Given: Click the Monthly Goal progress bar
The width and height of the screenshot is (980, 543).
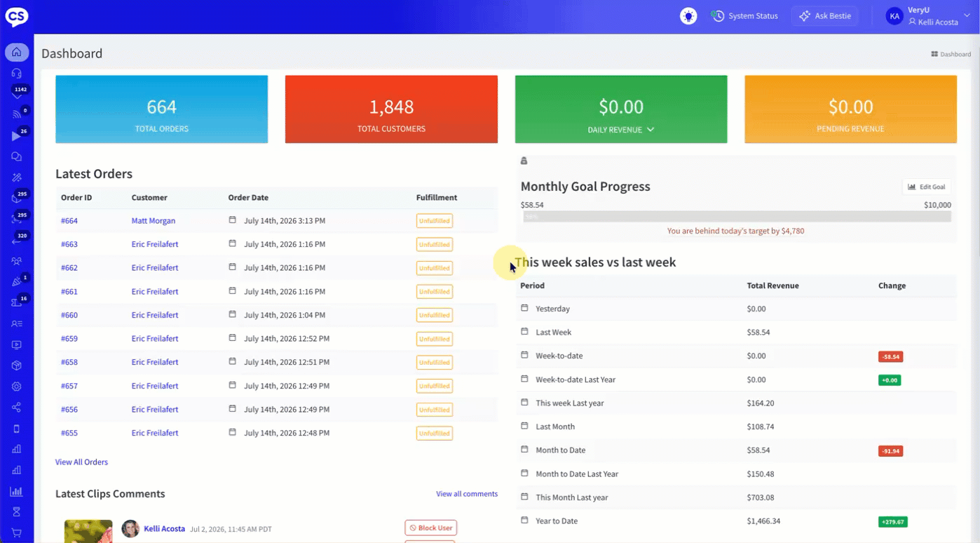Looking at the screenshot, I should pos(737,217).
